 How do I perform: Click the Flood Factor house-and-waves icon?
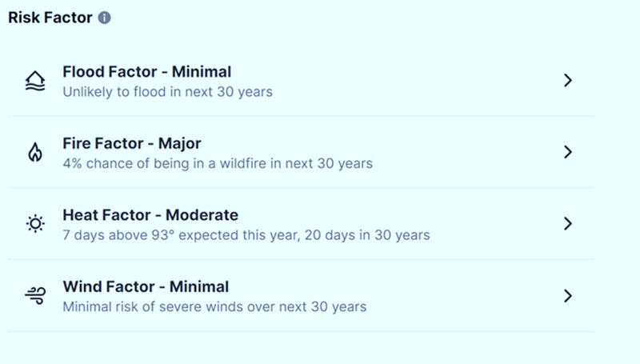click(x=34, y=81)
